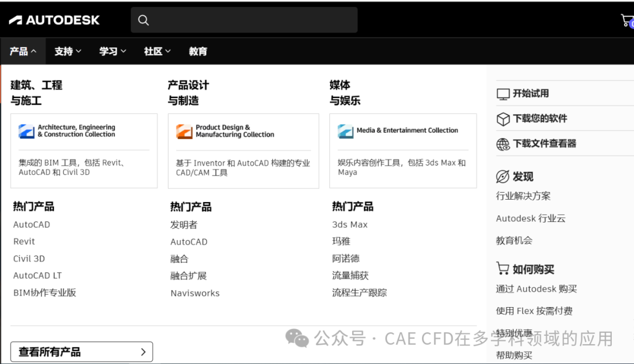
Task: Open the shopping cart icon in header
Action: pos(627,20)
